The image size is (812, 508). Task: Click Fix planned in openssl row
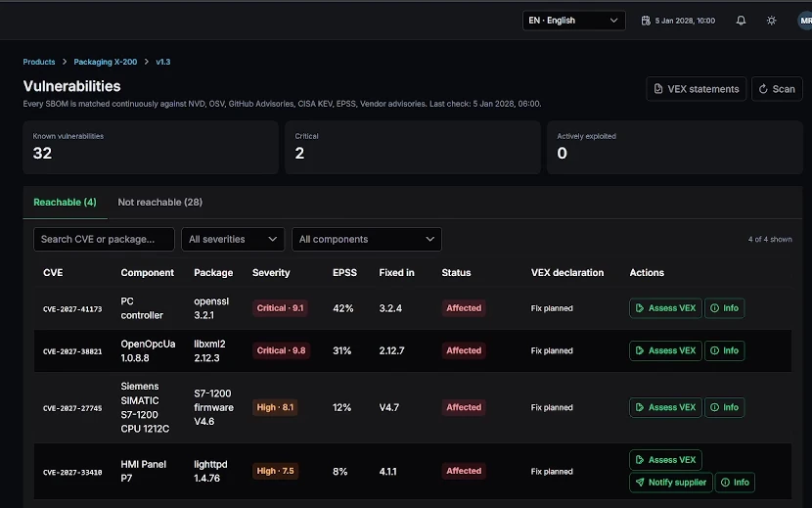tap(552, 308)
